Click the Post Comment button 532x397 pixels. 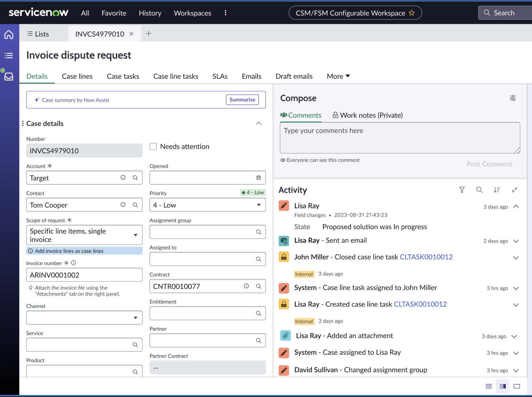click(x=489, y=164)
